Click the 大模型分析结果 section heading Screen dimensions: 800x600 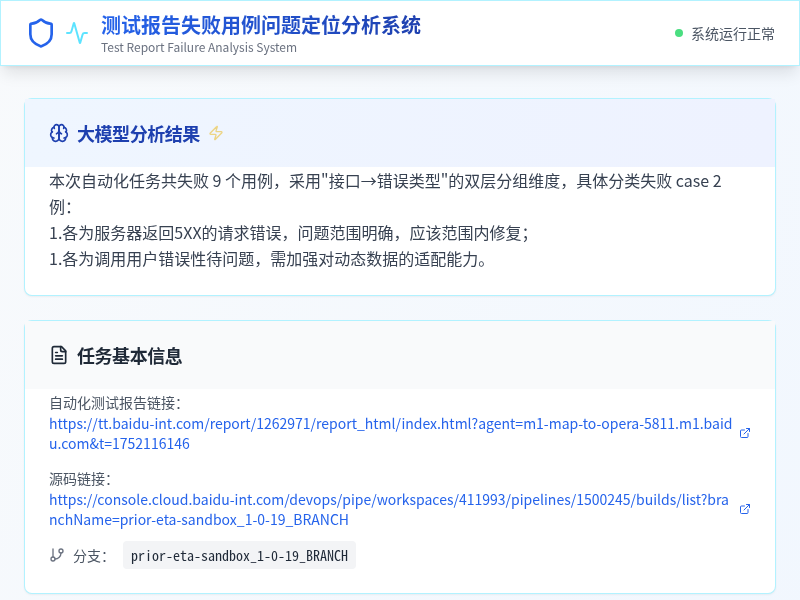tap(138, 134)
